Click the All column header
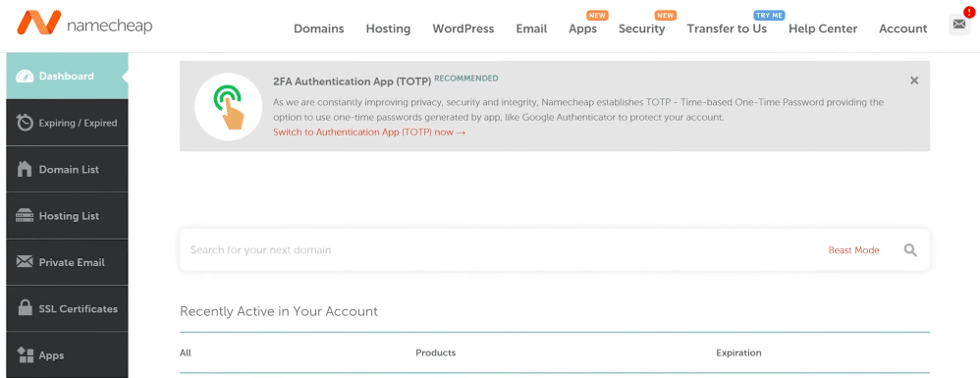980x378 pixels. (x=185, y=353)
